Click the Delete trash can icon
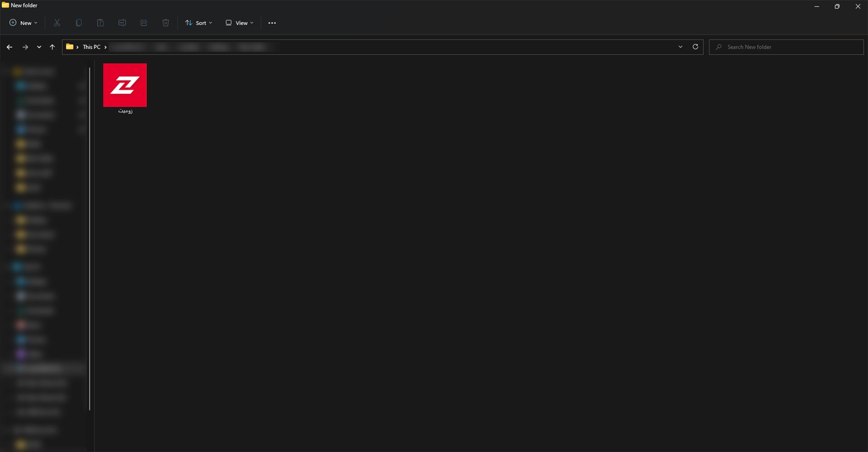Viewport: 868px width, 452px height. click(x=165, y=23)
